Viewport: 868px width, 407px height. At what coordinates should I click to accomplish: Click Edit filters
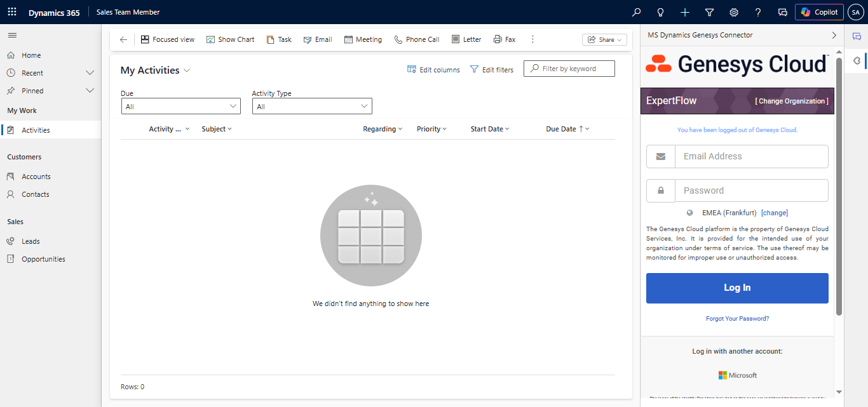pos(492,70)
